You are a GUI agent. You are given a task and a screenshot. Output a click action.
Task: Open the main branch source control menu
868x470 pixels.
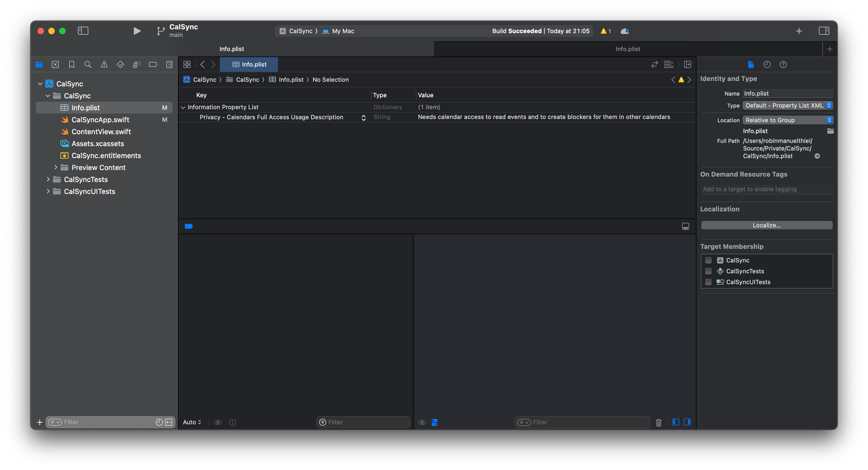point(161,31)
